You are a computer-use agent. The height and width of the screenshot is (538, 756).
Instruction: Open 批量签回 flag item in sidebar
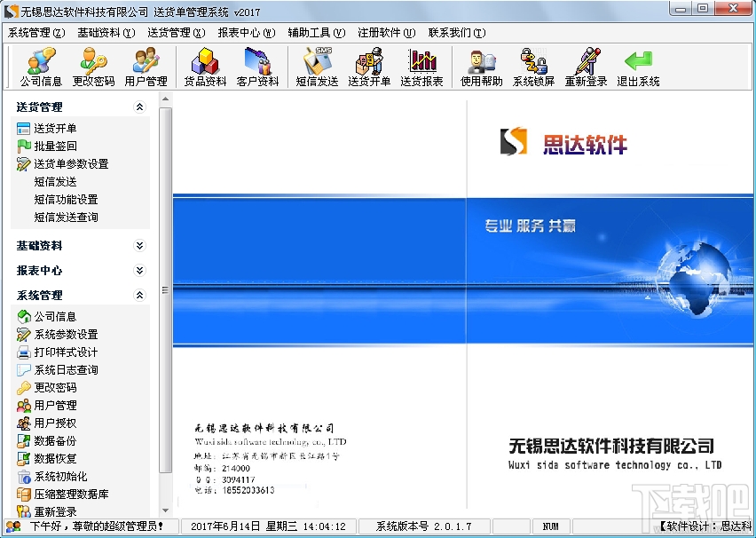pos(47,146)
